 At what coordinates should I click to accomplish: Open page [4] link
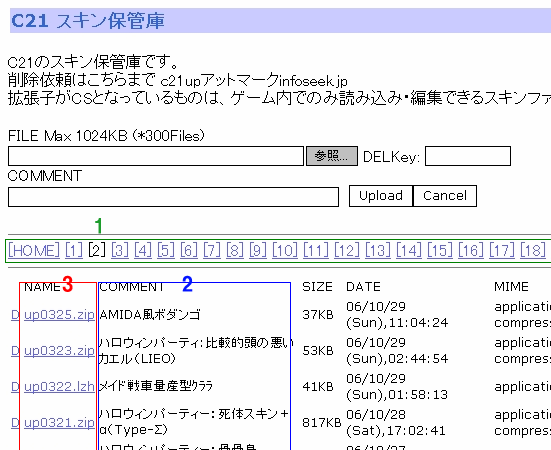(143, 250)
